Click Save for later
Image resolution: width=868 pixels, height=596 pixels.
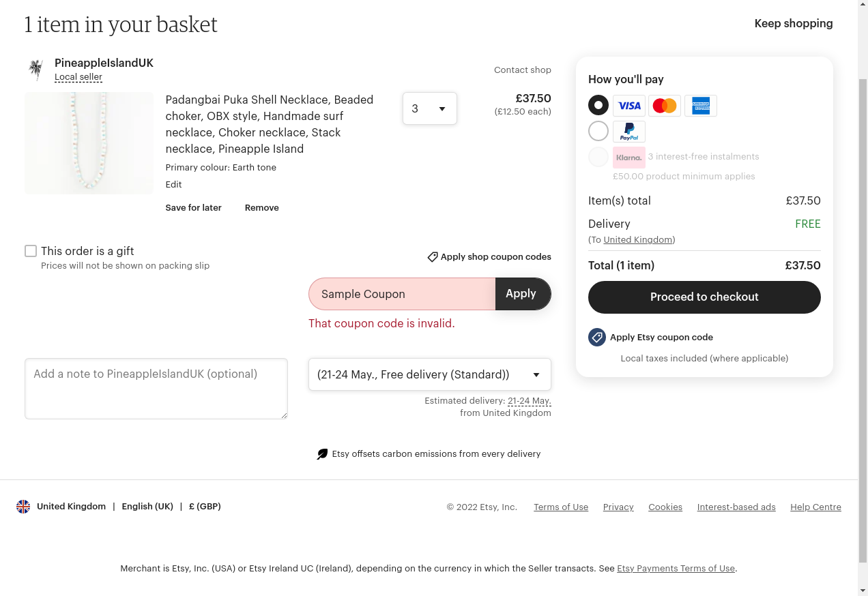tap(193, 207)
